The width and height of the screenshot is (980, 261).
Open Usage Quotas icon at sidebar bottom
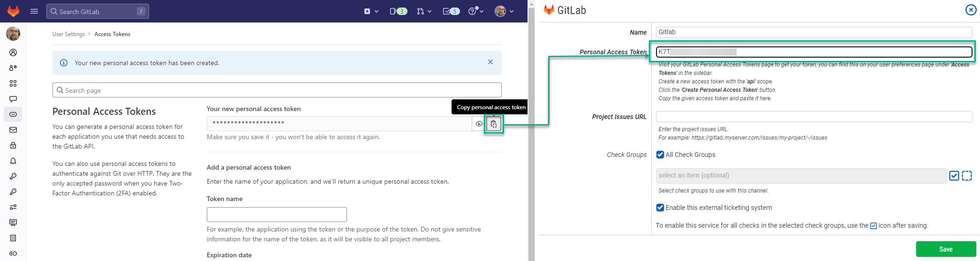coord(13,254)
